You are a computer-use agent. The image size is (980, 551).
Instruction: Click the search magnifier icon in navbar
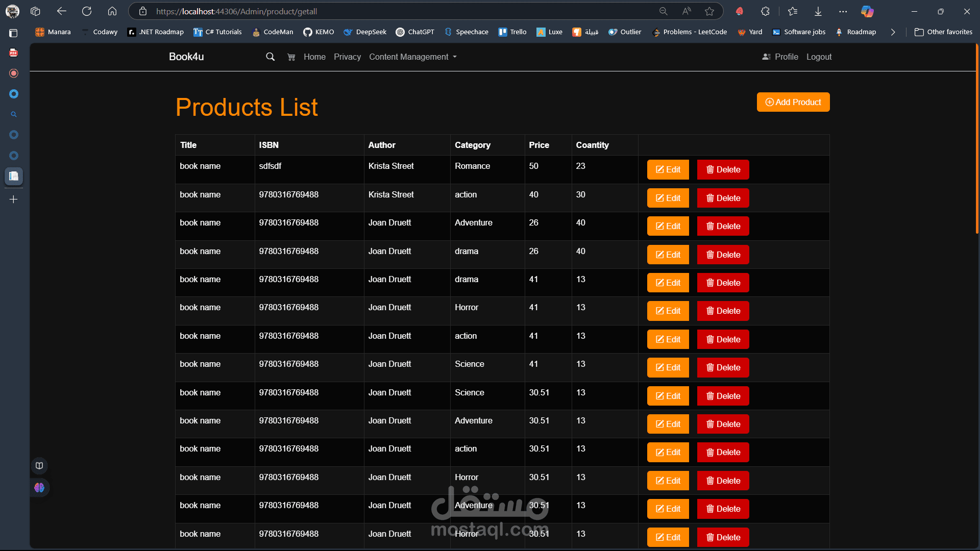[270, 57]
